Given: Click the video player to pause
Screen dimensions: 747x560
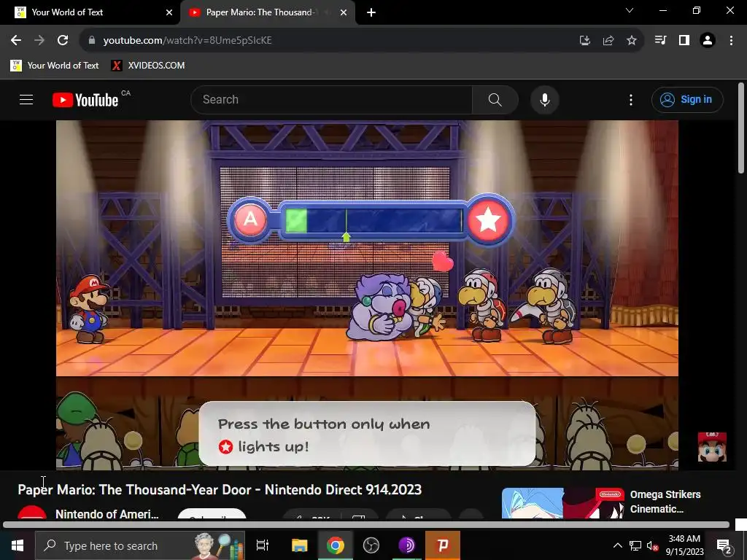Looking at the screenshot, I should click(x=367, y=295).
